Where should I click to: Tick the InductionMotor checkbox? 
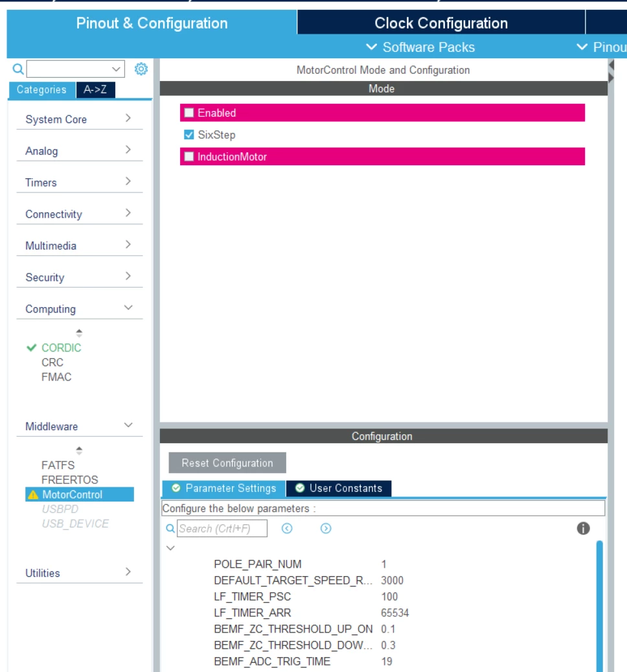click(189, 156)
